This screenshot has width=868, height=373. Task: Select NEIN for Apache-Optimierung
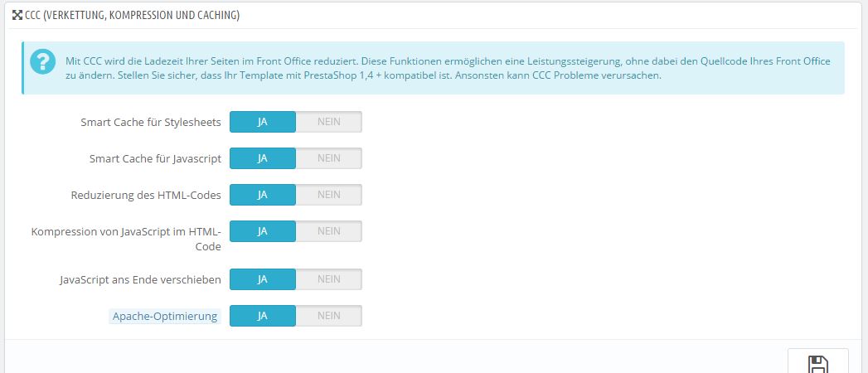click(328, 316)
